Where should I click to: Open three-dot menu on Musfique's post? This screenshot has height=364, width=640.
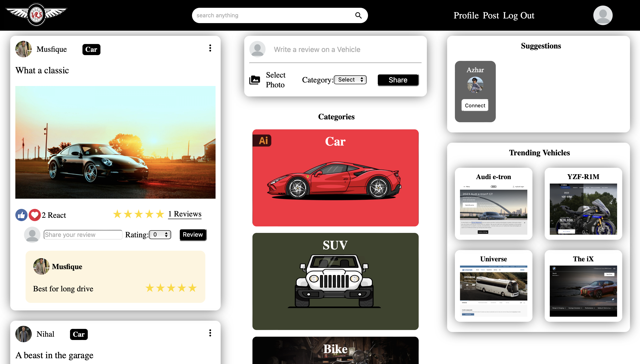tap(210, 48)
